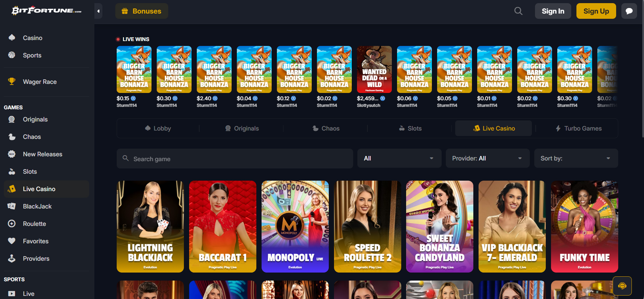Select the Lobby tab
The width and height of the screenshot is (644, 299).
[158, 128]
